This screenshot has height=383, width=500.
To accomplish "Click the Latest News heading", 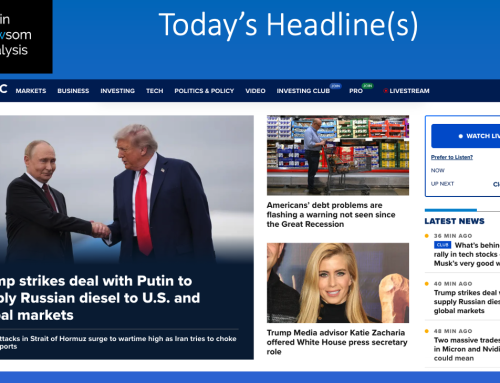I will point(454,221).
